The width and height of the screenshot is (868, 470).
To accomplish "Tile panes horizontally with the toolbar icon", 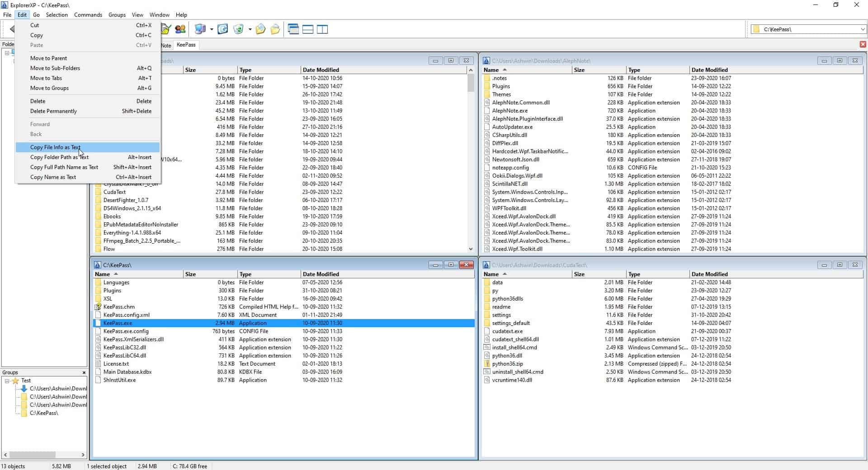I will pyautogui.click(x=308, y=29).
